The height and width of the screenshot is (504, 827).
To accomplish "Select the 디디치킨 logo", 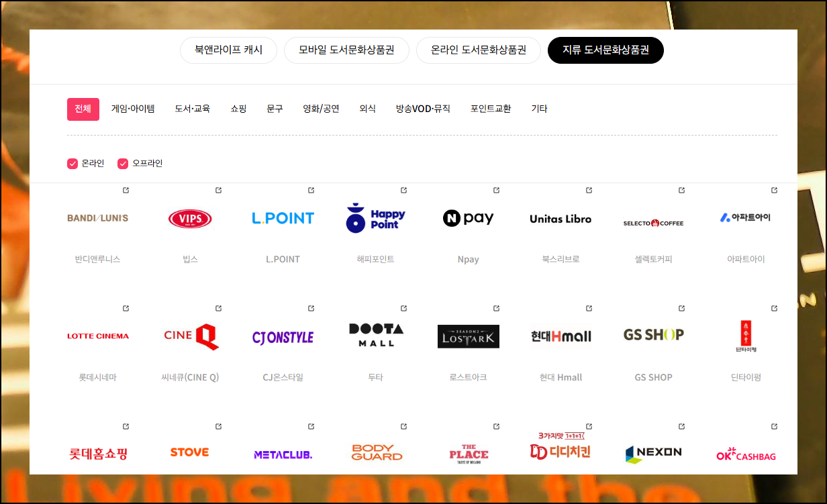I will coord(560,447).
